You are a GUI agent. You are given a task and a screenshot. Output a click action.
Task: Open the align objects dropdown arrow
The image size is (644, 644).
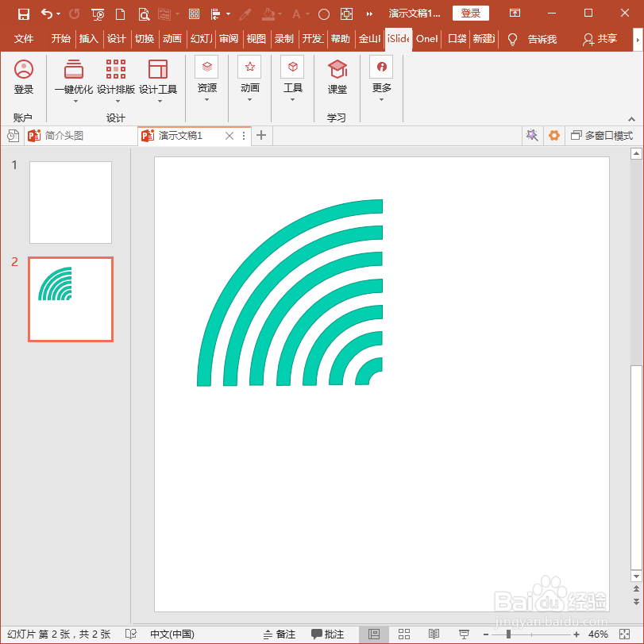coord(229,14)
